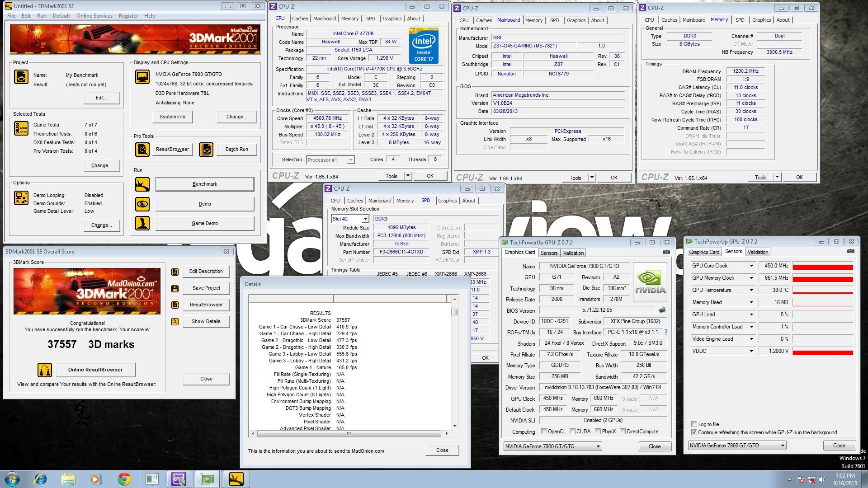Open the Online Services menu in 3DMark
The width and height of the screenshot is (868, 488).
tap(94, 16)
